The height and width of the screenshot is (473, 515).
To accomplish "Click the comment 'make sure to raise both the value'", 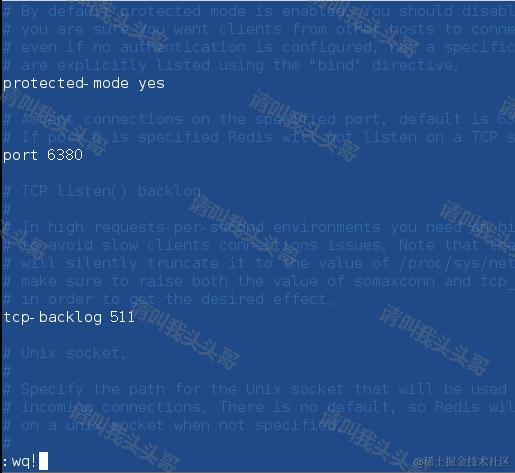I will pos(259,281).
